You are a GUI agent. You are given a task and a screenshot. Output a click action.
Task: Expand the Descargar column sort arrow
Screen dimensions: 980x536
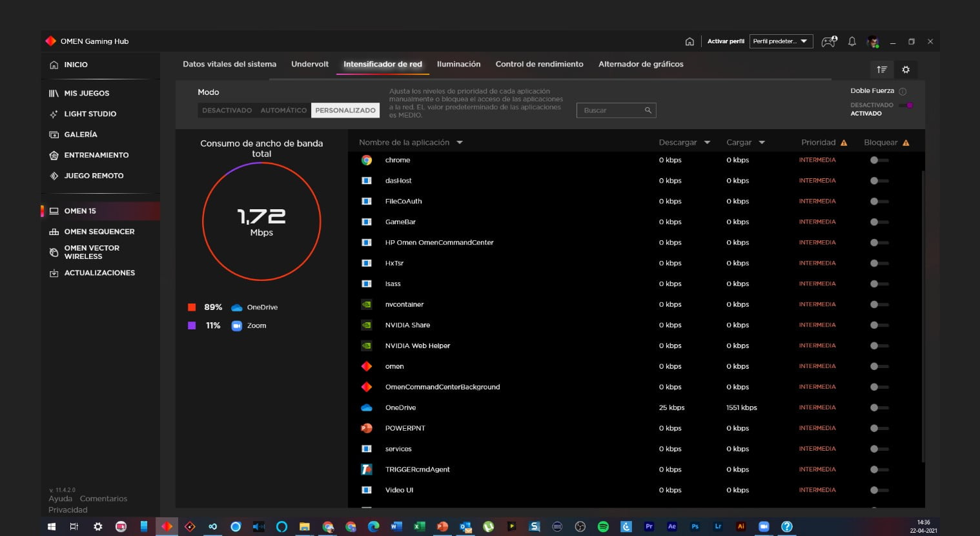click(x=707, y=143)
